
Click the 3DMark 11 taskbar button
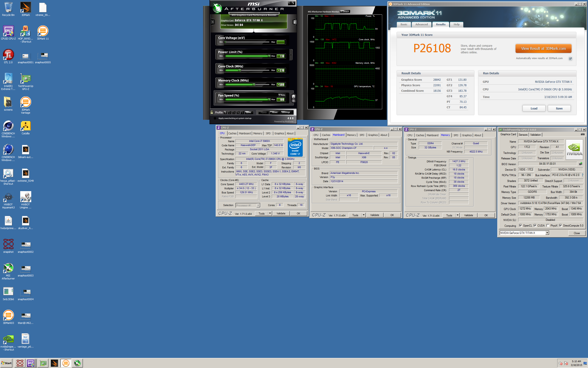(66, 363)
